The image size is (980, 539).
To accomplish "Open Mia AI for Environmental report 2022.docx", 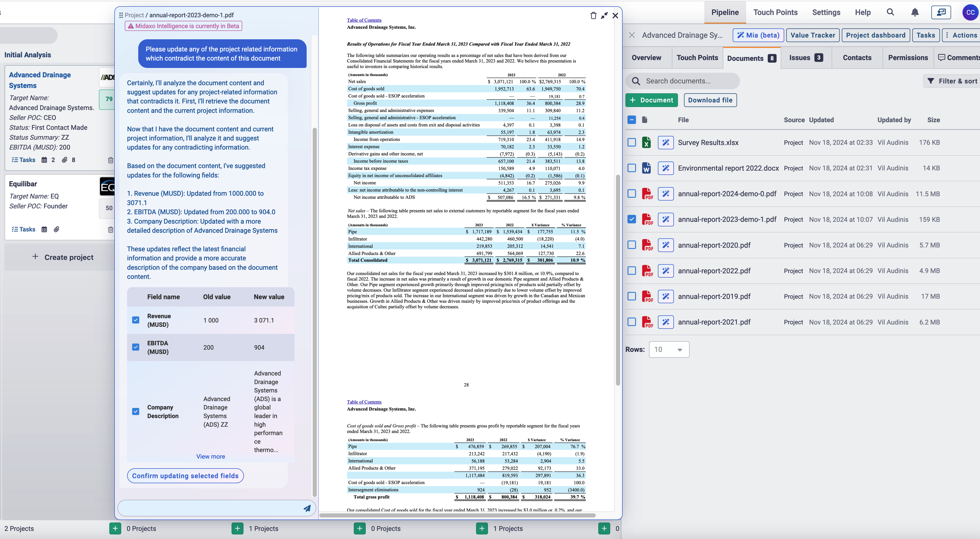I will coord(666,168).
